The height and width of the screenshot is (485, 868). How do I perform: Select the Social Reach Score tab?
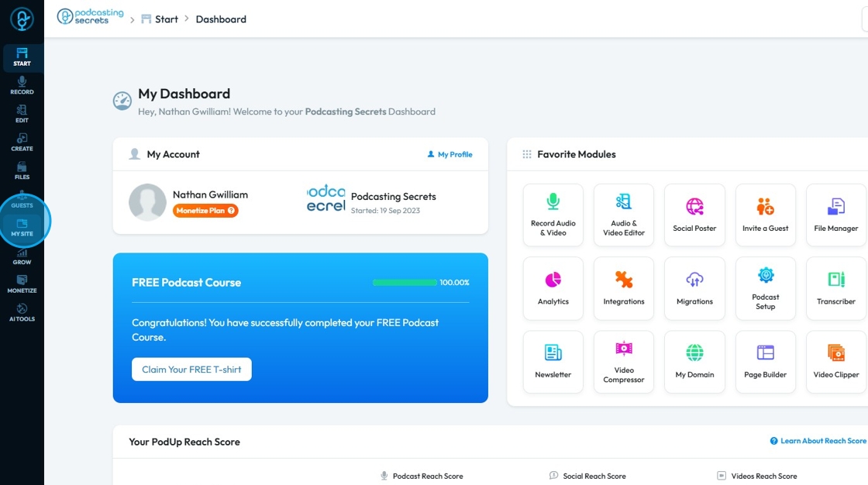click(x=587, y=476)
